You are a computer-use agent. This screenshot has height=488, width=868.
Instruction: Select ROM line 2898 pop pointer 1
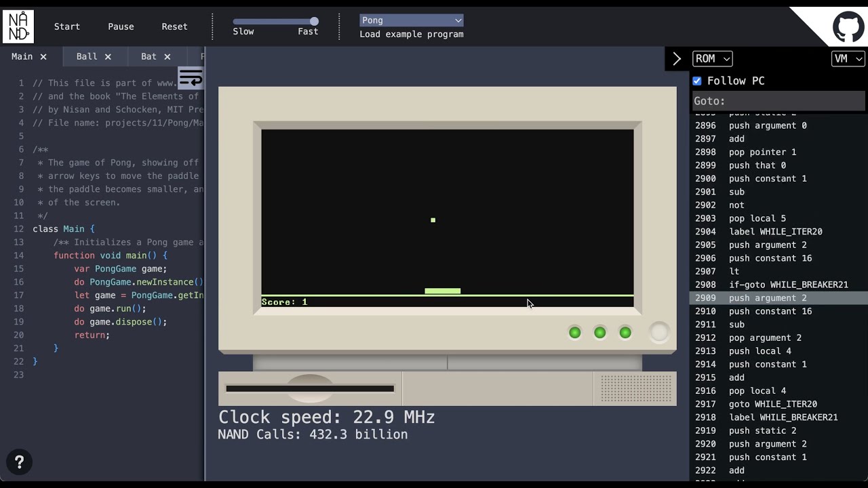778,152
